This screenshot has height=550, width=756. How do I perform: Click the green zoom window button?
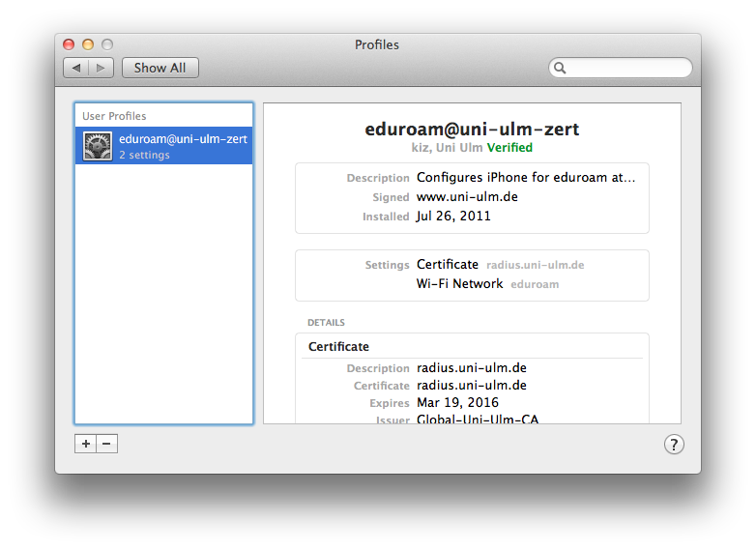click(x=107, y=44)
